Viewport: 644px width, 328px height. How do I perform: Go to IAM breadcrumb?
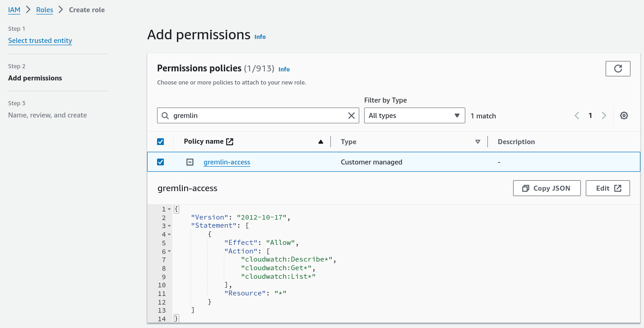(14, 9)
